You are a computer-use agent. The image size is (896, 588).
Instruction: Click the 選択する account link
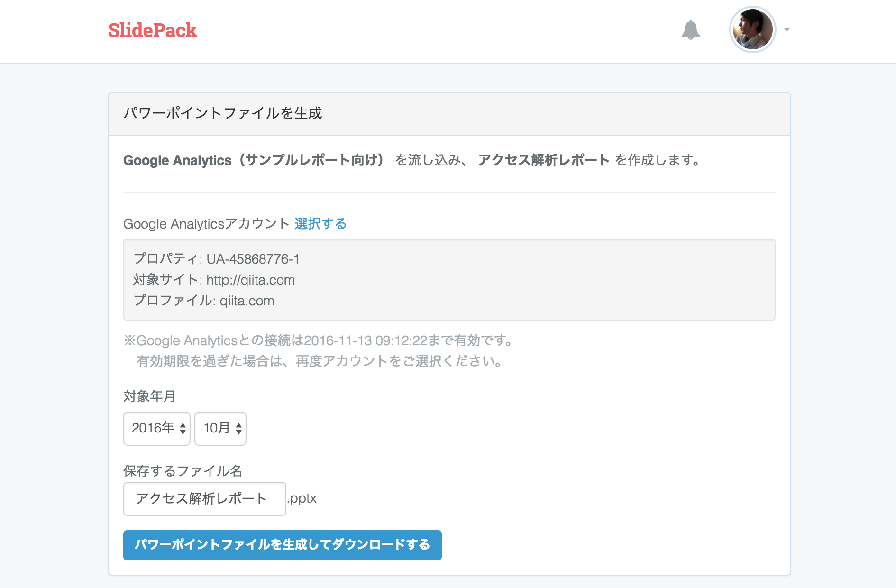pos(320,223)
